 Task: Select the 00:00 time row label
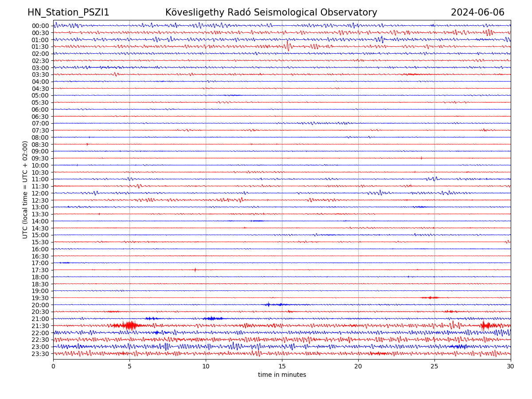pyautogui.click(x=40, y=26)
